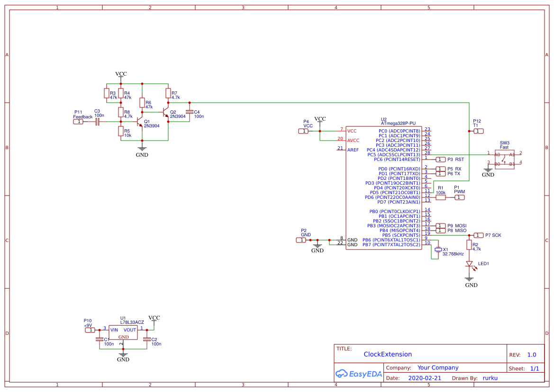Viewport: 554px width, 392px height.
Task: Click the C3 100n capacitor symbol
Action: click(x=97, y=122)
